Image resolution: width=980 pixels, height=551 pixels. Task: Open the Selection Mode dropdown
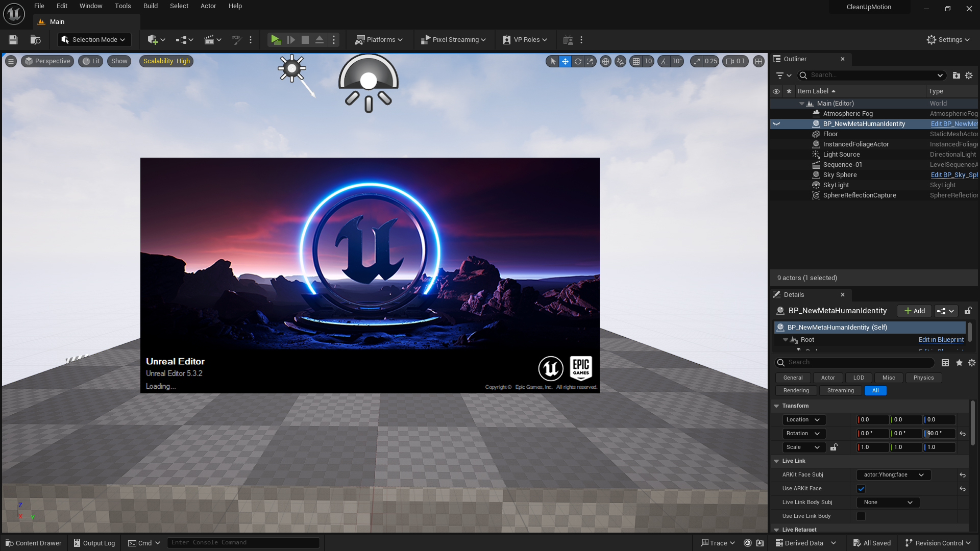(94, 40)
